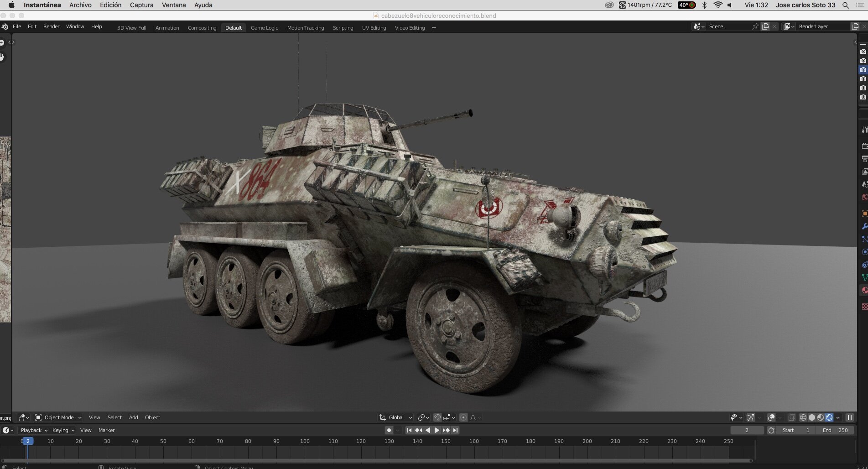Click the Blender logo icon
This screenshot has height=469, width=868.
click(x=5, y=27)
